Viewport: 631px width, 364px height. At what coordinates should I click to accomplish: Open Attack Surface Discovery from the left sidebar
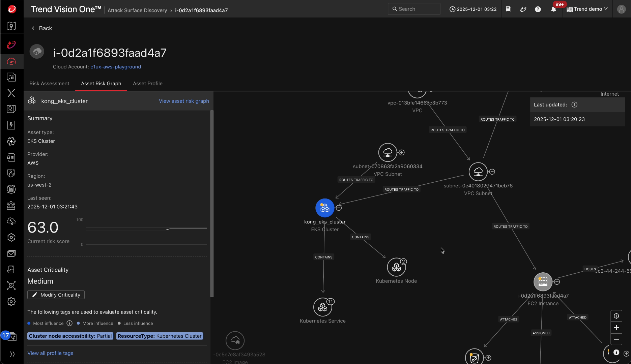coord(11,61)
